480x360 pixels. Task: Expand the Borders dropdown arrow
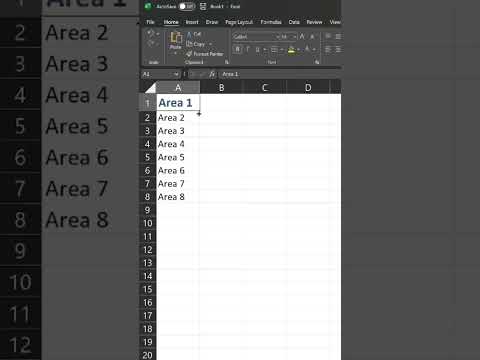click(282, 50)
